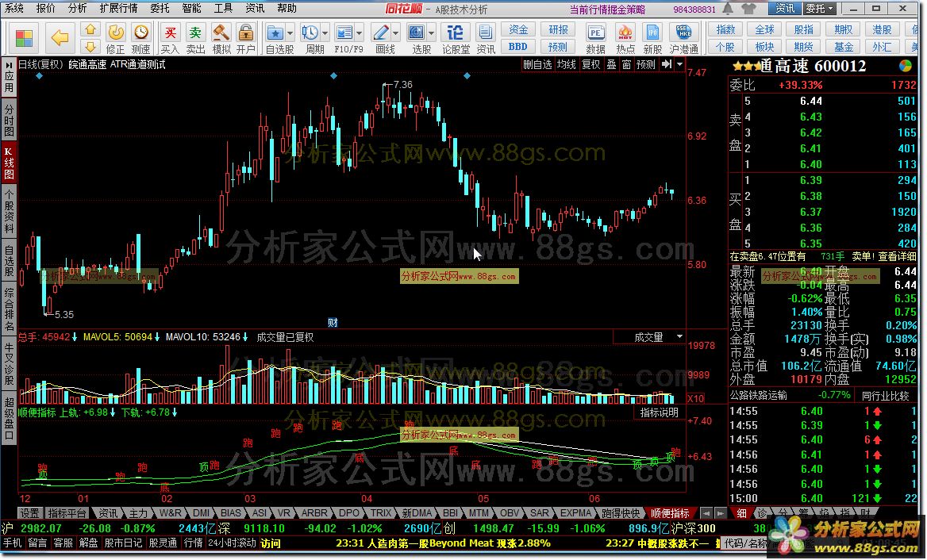This screenshot has width=927, height=560.
Task: Click the 指数 market button
Action: [x=725, y=29]
